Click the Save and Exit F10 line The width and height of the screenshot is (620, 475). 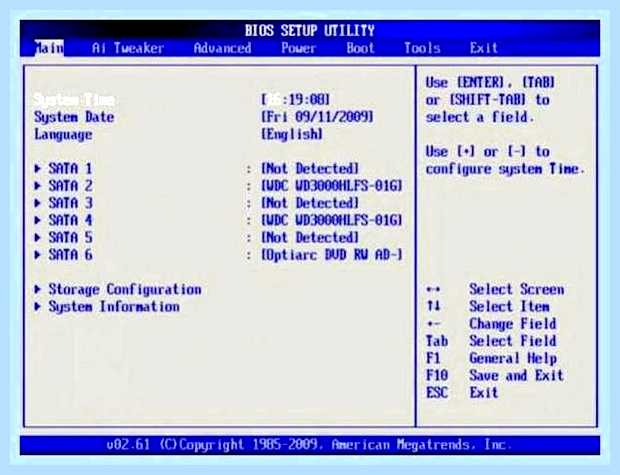point(495,375)
